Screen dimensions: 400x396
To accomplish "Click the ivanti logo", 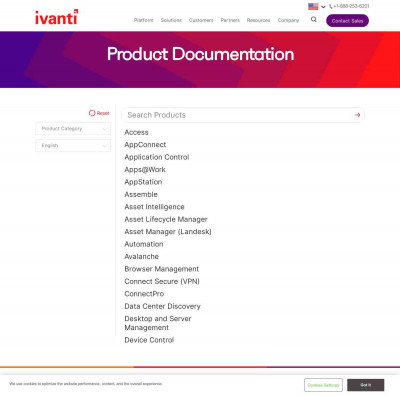I will 57,17.
